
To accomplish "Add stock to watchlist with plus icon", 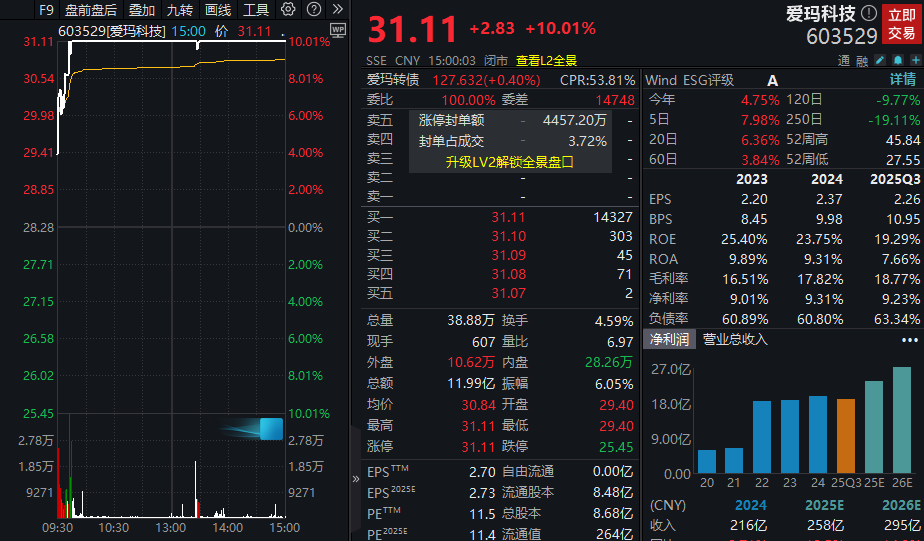I will [916, 60].
